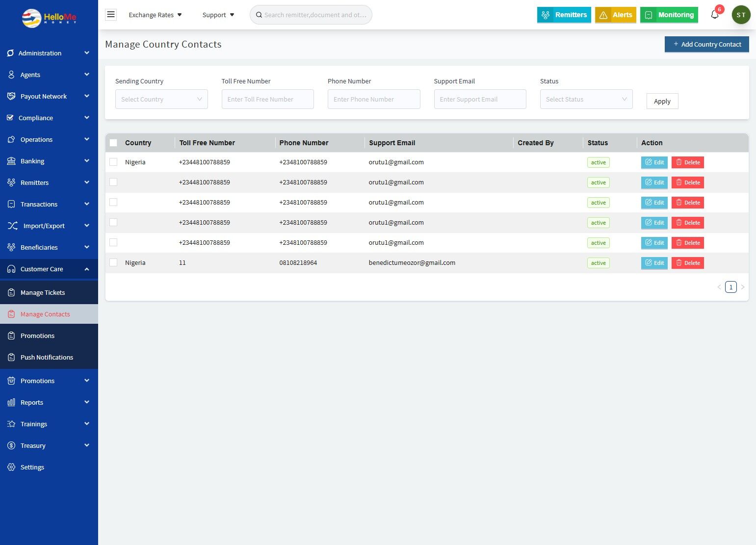Expand the Exchange Rates menu
The height and width of the screenshot is (545, 756).
[x=155, y=15]
